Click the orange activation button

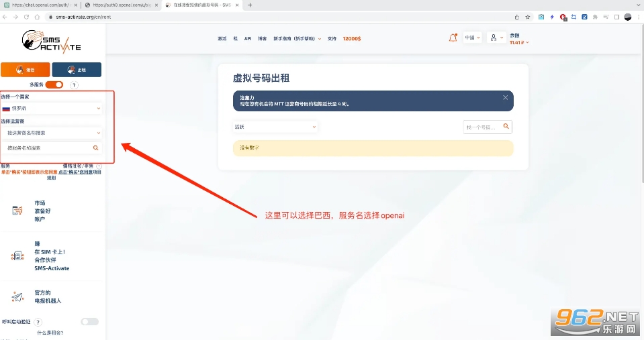click(25, 70)
